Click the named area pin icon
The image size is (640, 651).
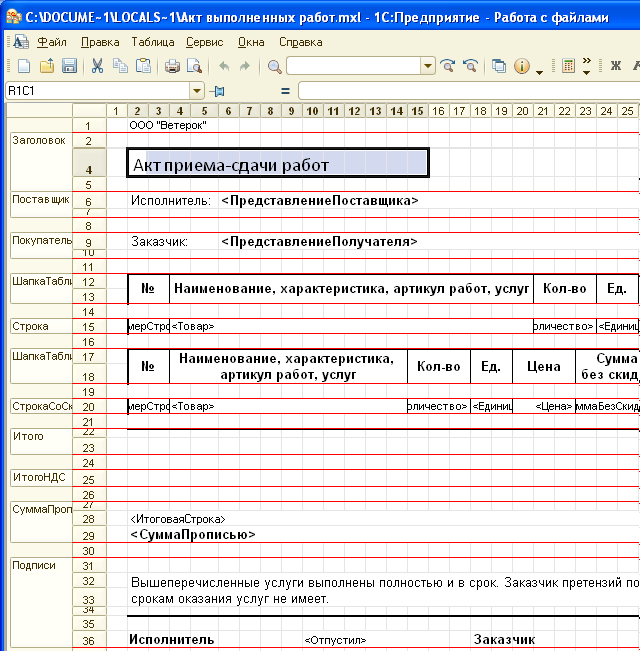pyautogui.click(x=217, y=91)
